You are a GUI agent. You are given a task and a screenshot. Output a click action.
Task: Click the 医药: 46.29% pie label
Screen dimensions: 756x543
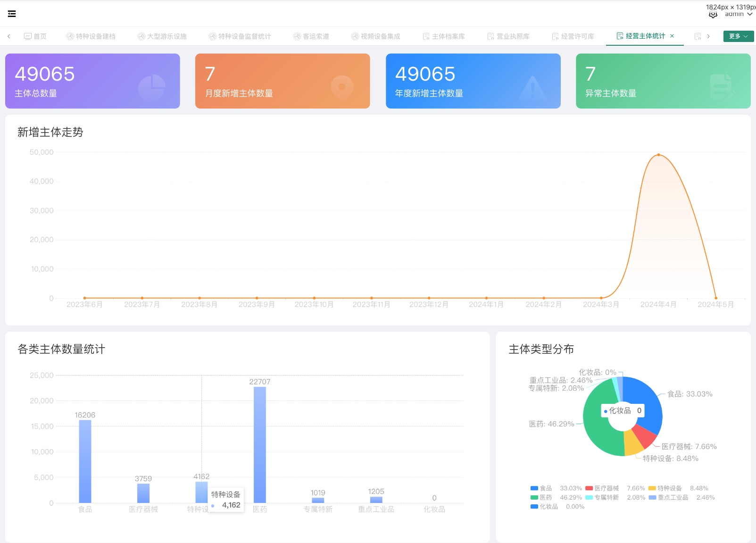551,424
